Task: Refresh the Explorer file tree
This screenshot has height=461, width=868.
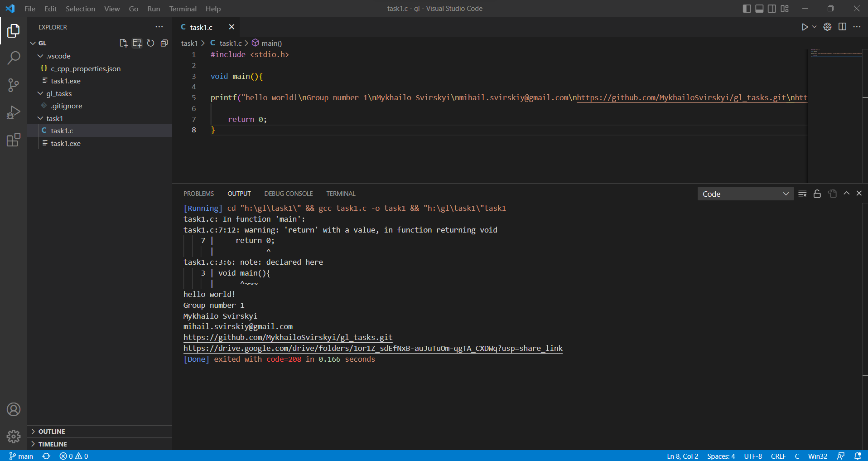Action: click(151, 43)
